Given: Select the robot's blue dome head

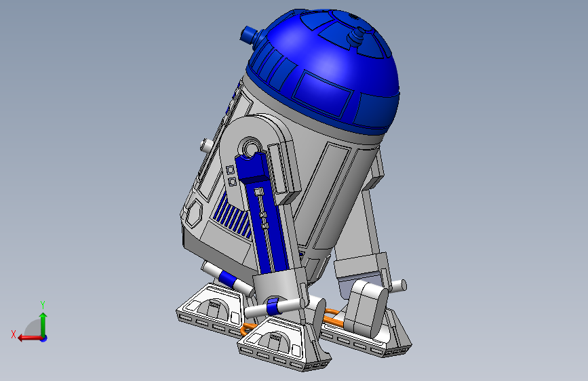Looking at the screenshot, I should tap(324, 71).
